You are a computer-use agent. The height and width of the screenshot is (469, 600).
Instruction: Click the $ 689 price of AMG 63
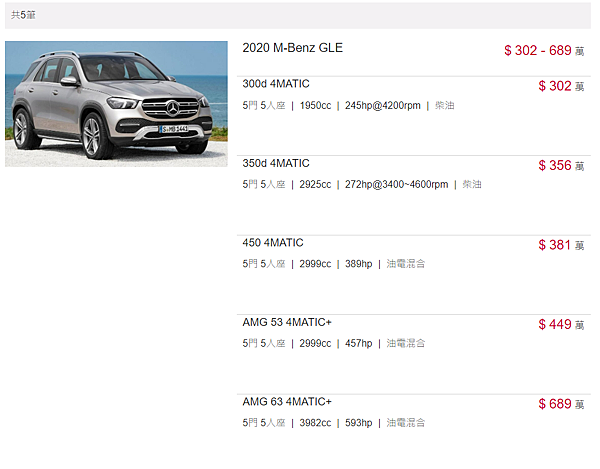tap(561, 404)
